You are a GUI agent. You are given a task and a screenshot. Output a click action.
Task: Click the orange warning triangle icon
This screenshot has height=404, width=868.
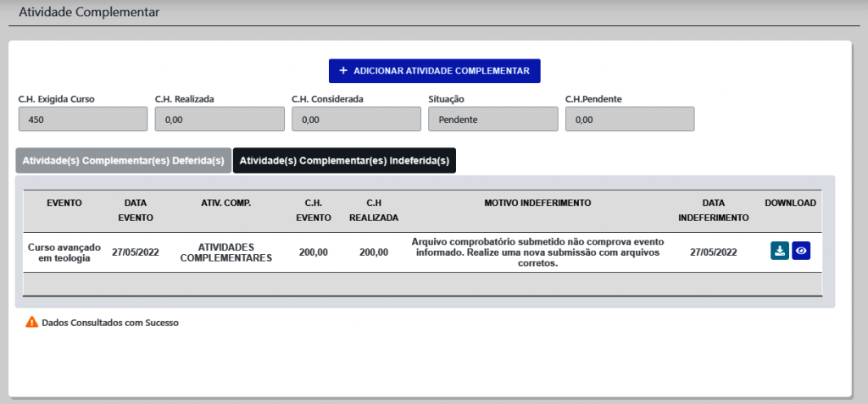(x=31, y=322)
